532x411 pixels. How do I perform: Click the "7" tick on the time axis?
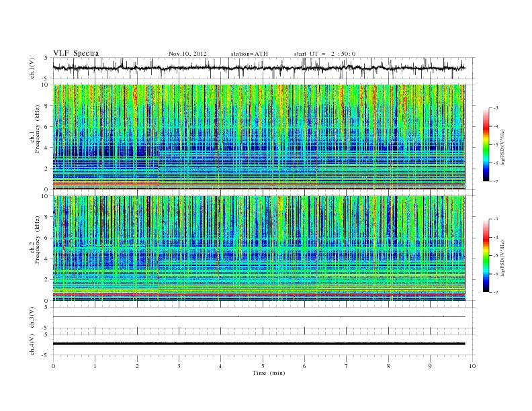click(x=347, y=366)
